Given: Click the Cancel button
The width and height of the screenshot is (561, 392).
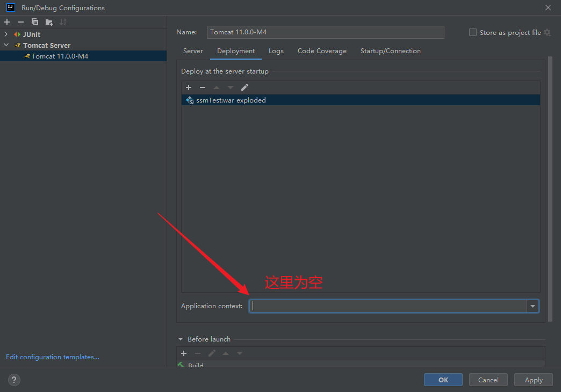Looking at the screenshot, I should (x=488, y=380).
